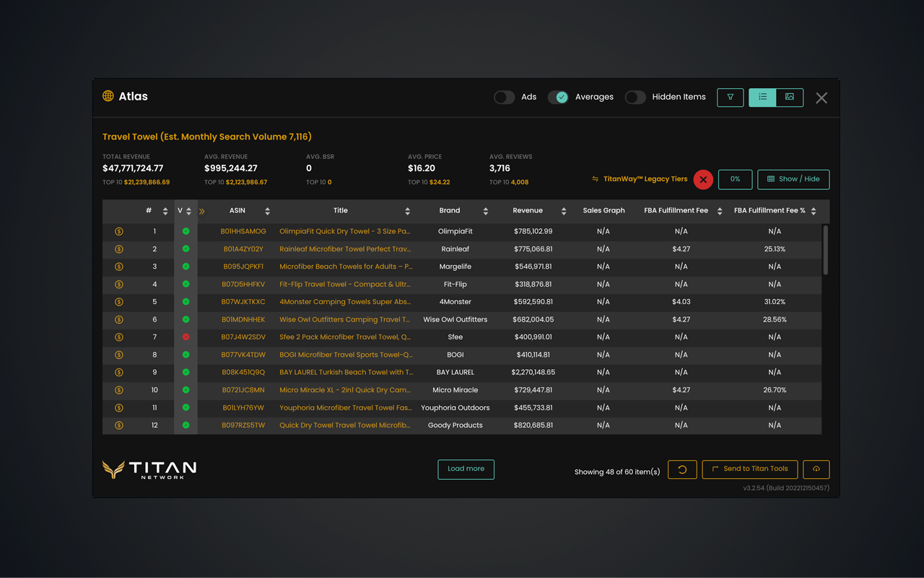Switch to image gallery view
Screen dimensions: 924x578
point(790,98)
